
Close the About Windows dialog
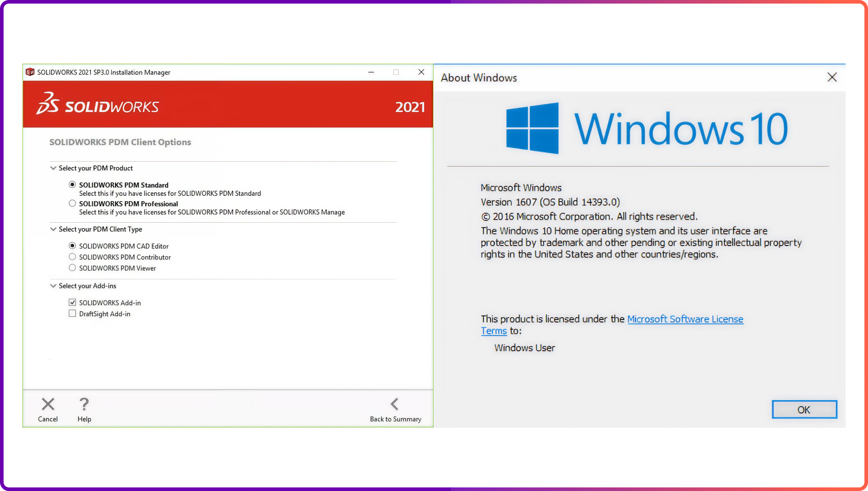[x=832, y=78]
